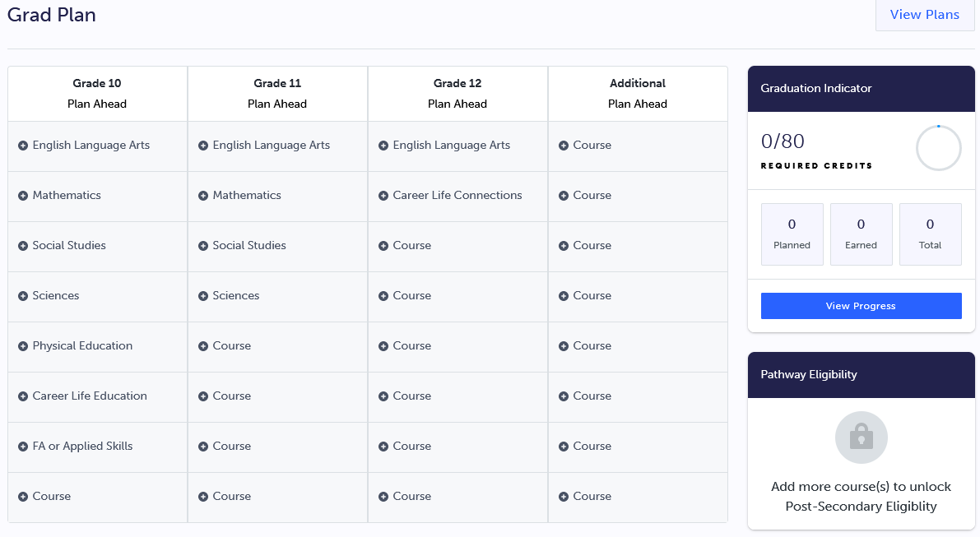Add a Grade 10 English Language Arts course

coord(97,146)
